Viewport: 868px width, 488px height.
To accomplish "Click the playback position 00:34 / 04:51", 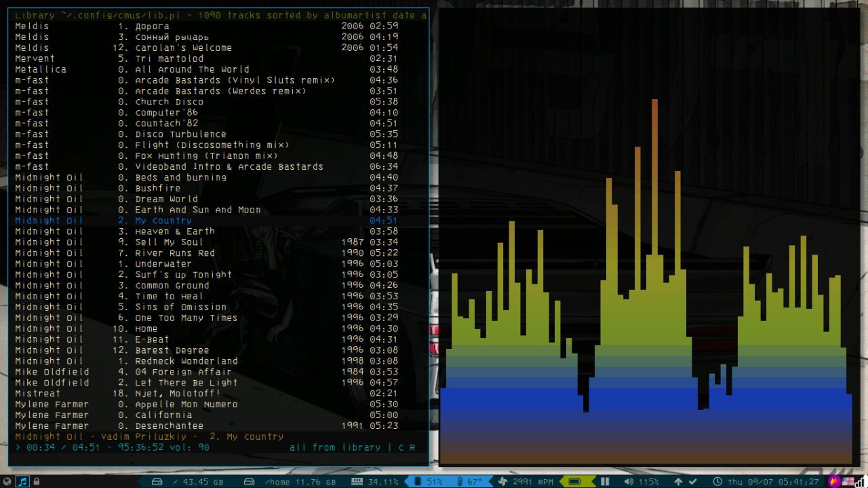I will tap(63, 448).
